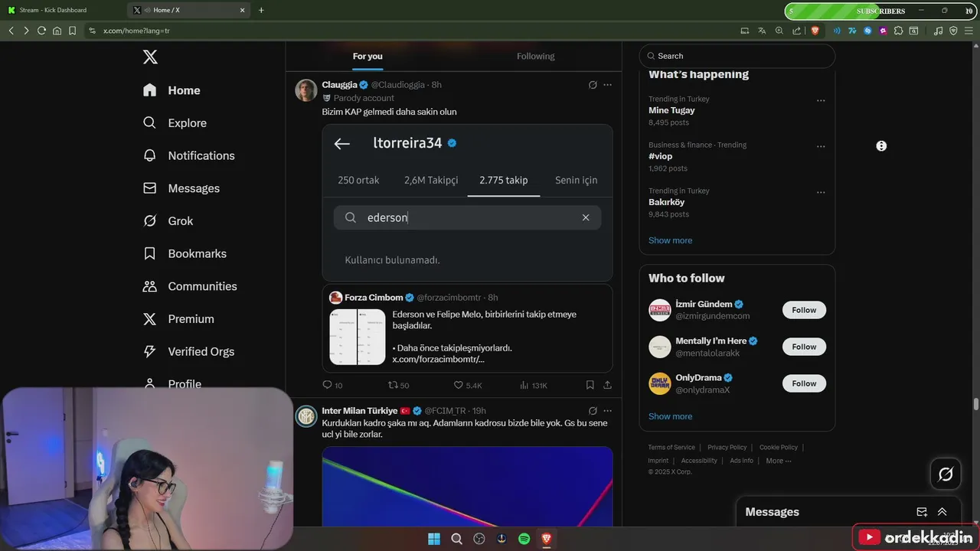This screenshot has height=551, width=980.
Task: Repost Clauggia's post
Action: (x=398, y=385)
